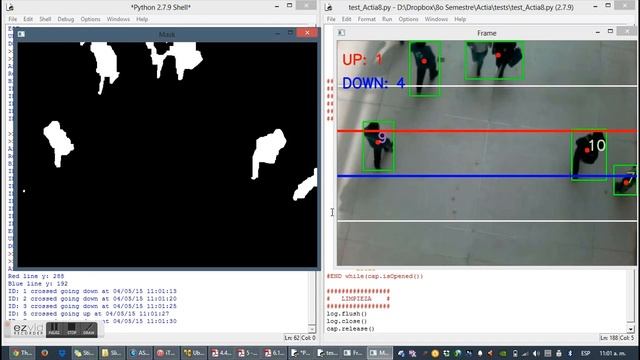Open File menu in Python Shell window
The height and width of the screenshot is (360, 640).
13,19
